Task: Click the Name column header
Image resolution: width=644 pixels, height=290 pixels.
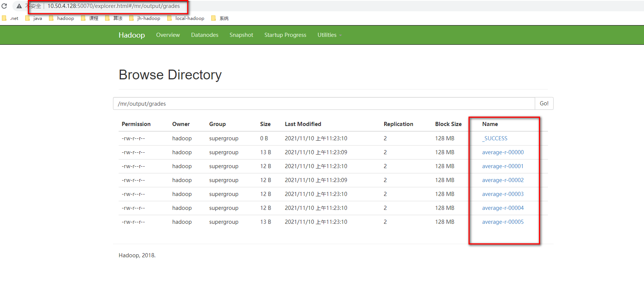Action: click(490, 124)
